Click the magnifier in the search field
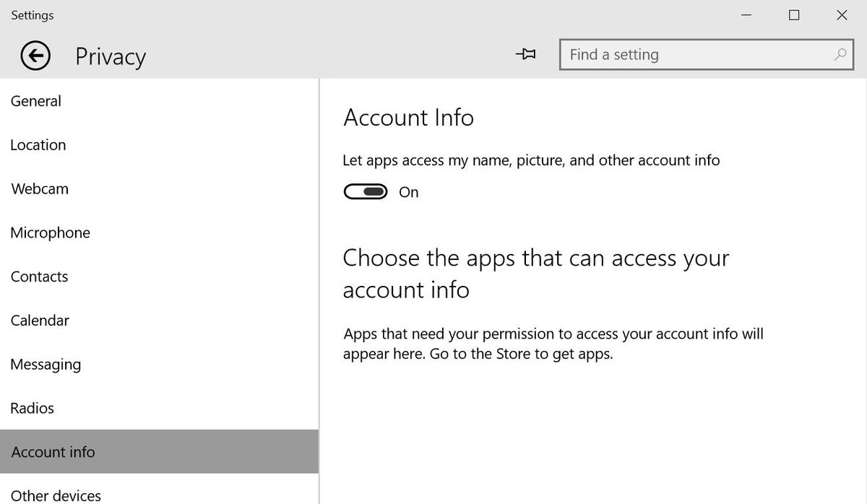Viewport: 867px width, 504px height. tap(840, 54)
